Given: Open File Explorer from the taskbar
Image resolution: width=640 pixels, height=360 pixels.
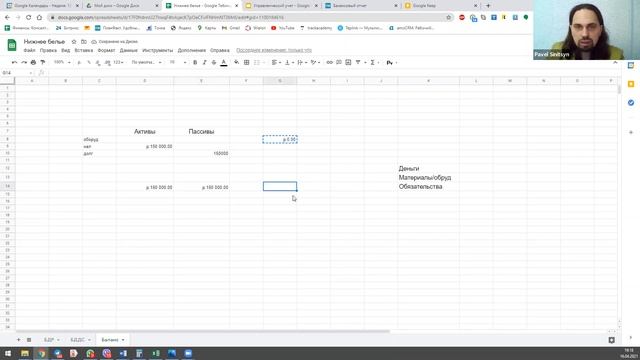Looking at the screenshot, I should click(x=25, y=353).
